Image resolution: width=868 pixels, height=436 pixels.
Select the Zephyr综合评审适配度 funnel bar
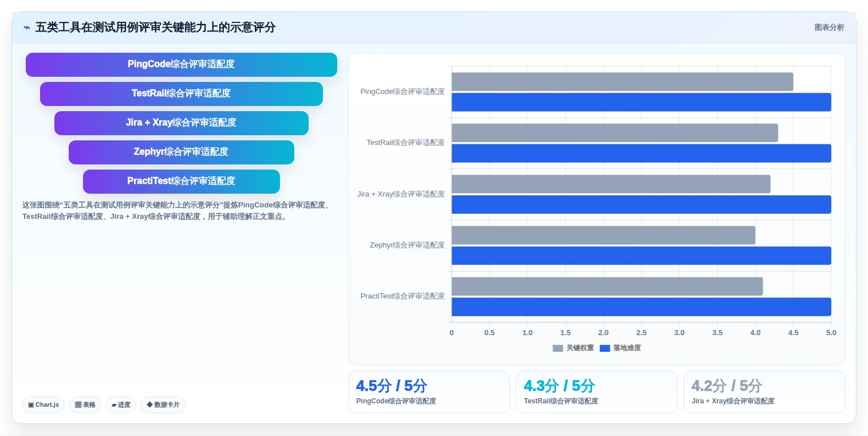pos(182,152)
